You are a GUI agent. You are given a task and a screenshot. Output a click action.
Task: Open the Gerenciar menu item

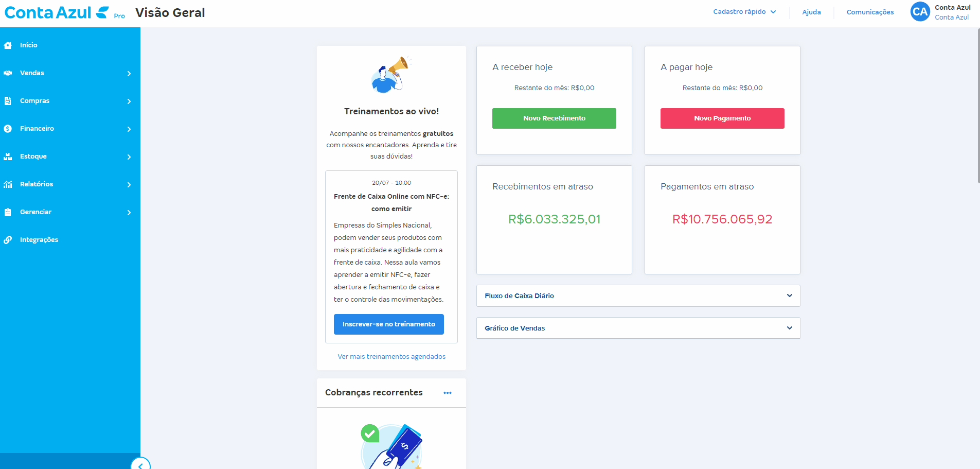tap(70, 212)
